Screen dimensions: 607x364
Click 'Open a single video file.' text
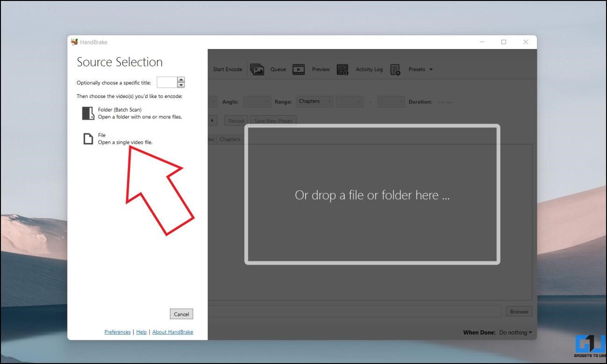pos(125,142)
